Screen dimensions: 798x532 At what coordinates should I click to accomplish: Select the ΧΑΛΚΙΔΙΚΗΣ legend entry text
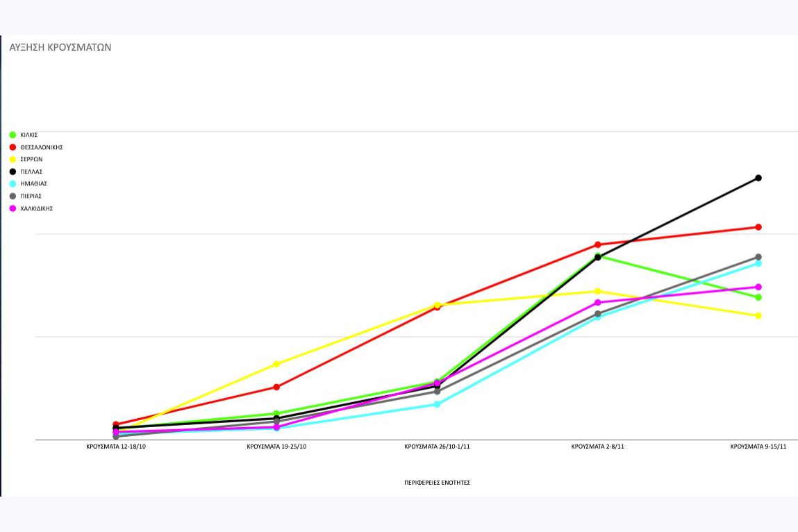click(x=36, y=208)
